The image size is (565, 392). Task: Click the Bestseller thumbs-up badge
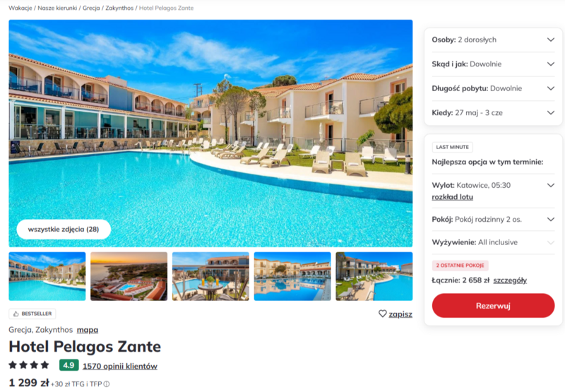tap(32, 314)
